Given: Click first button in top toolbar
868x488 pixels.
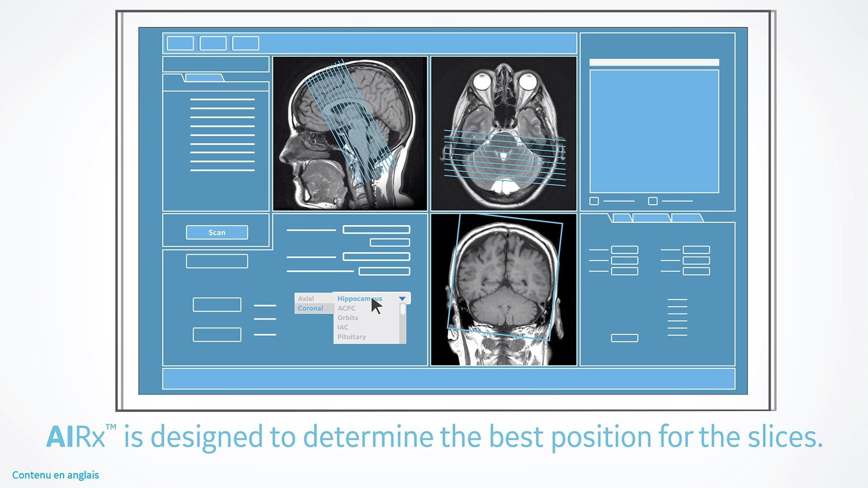Looking at the screenshot, I should (180, 43).
